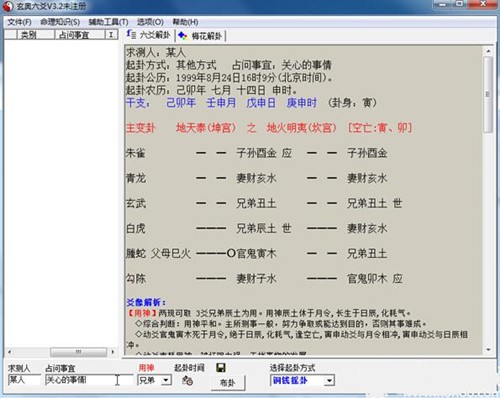Click the 【用神】 red label

coord(143,313)
